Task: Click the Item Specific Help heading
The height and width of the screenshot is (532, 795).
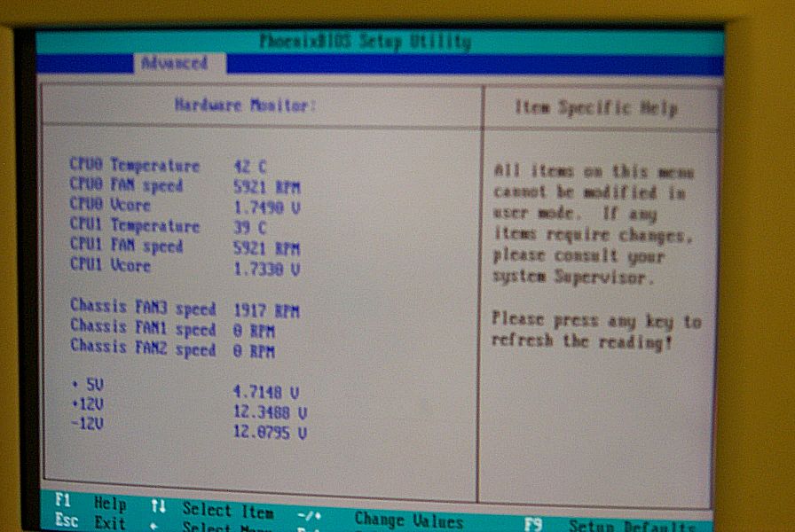Action: click(x=595, y=108)
